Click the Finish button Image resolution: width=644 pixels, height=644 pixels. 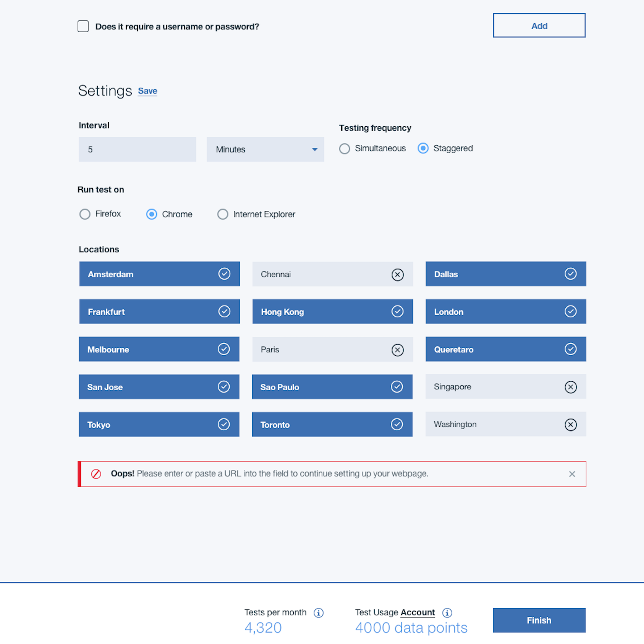pos(539,620)
